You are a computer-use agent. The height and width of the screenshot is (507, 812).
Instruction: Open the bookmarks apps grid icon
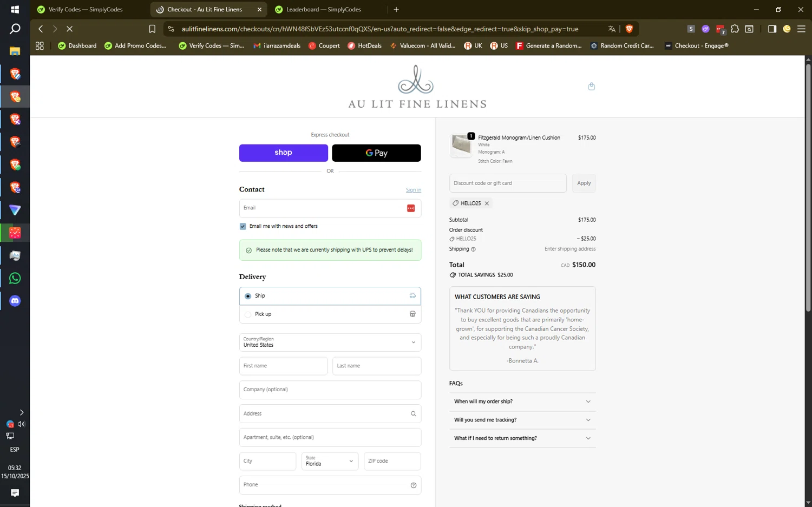click(40, 46)
